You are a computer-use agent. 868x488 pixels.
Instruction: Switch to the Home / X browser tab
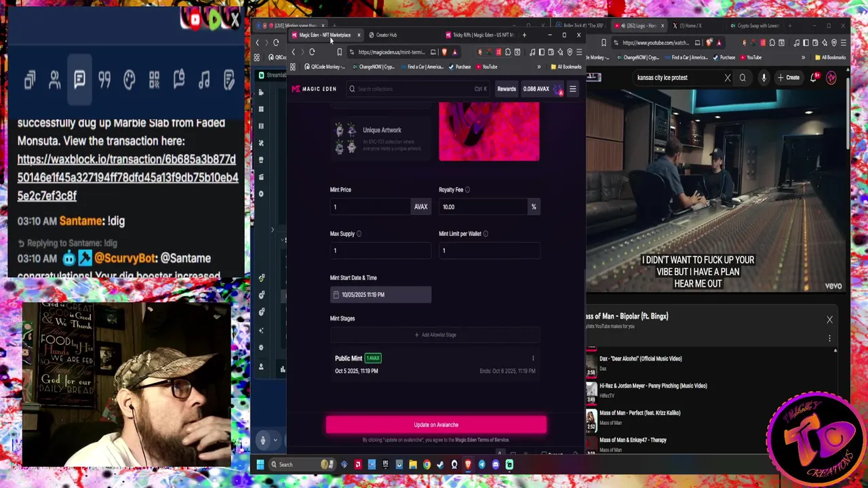[x=692, y=26]
